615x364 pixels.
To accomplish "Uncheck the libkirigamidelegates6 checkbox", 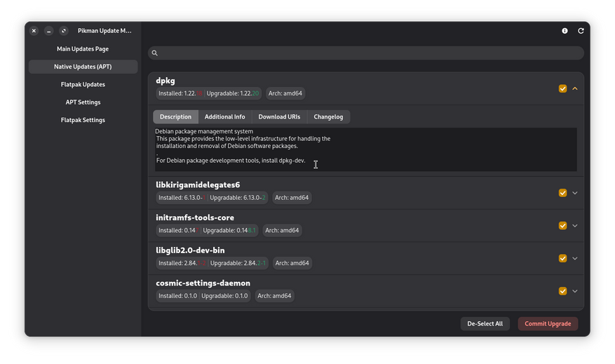I will pyautogui.click(x=562, y=193).
